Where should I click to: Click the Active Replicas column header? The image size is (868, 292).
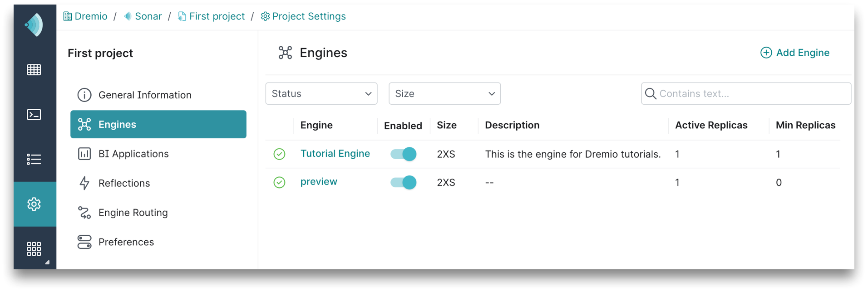[711, 125]
